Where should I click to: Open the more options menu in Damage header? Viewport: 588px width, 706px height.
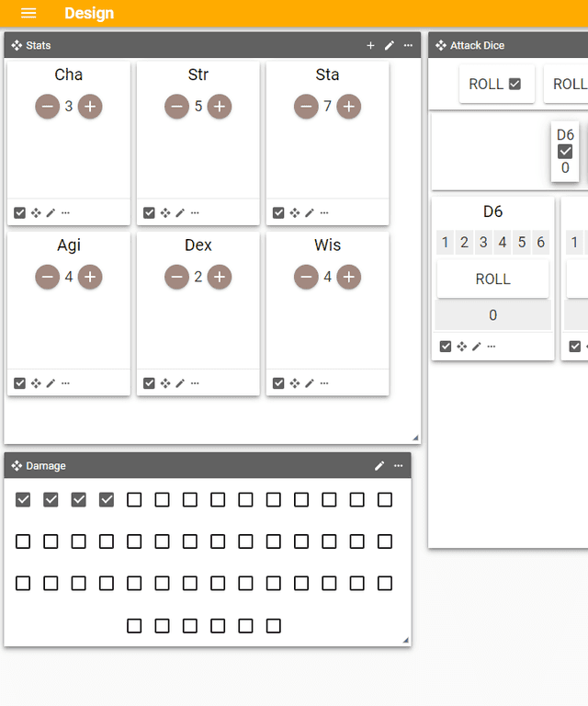[x=398, y=466]
